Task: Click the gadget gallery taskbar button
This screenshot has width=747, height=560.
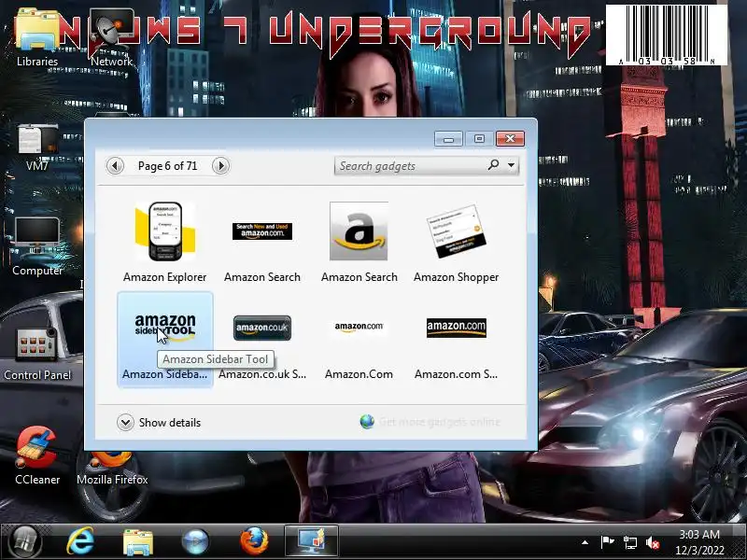Action: coord(311,541)
